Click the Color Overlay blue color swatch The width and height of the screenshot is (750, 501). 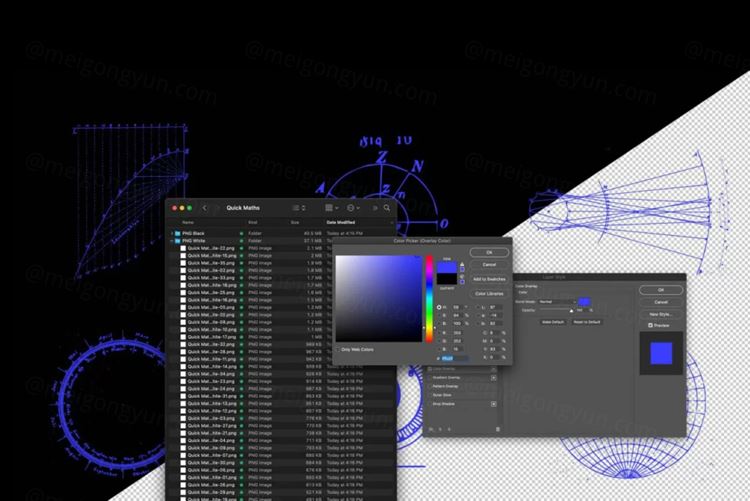tap(584, 301)
